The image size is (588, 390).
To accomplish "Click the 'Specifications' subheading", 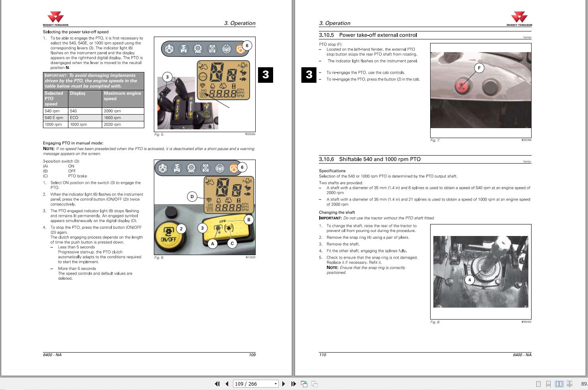I will tap(332, 171).
